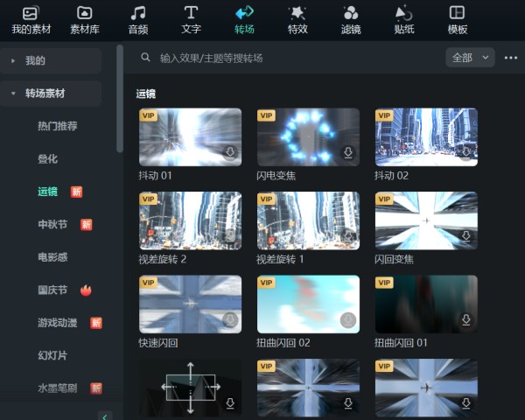
Task: Select the 水墨笔刷 category
Action: point(57,388)
